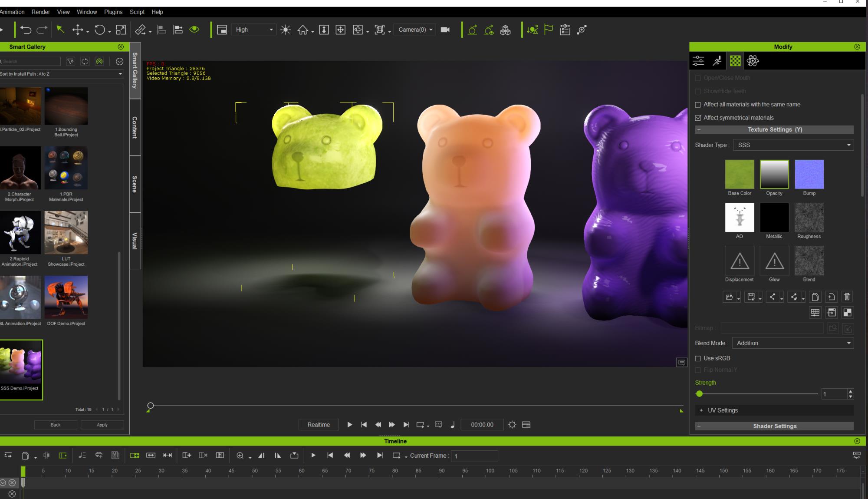Click the Home view icon
This screenshot has width=868, height=499.
click(x=303, y=30)
